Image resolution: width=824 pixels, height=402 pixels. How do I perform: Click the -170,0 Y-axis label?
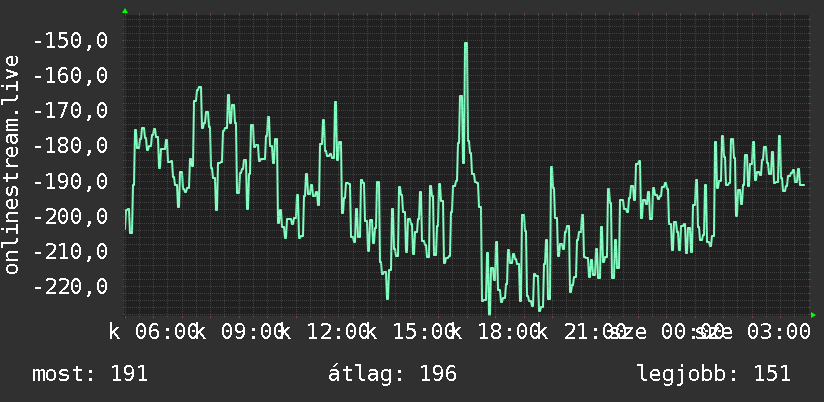71,111
